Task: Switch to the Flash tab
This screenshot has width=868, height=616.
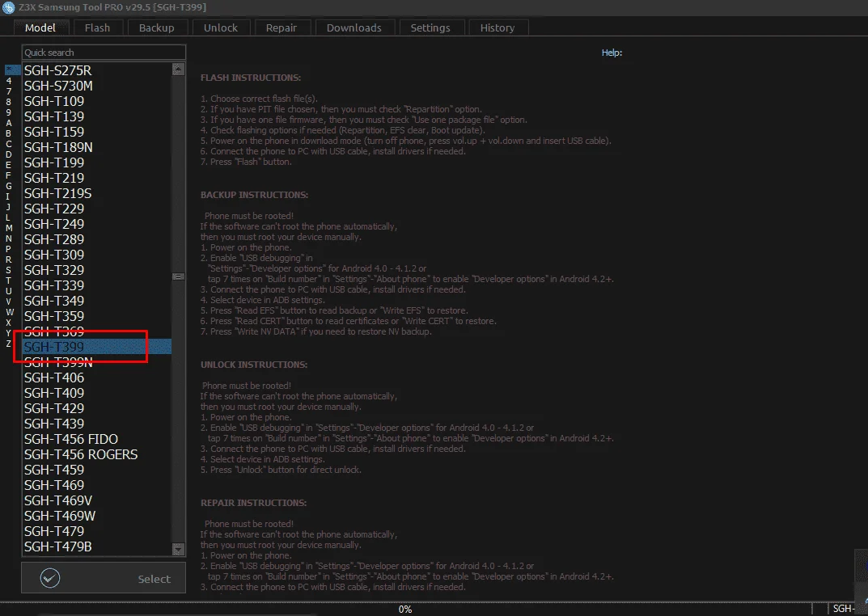Action: [x=97, y=27]
